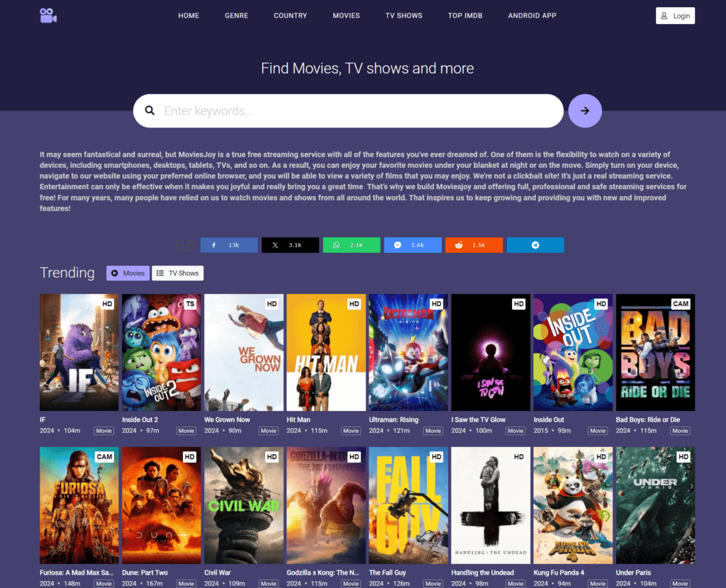This screenshot has width=726, height=588.
Task: Share the site on Facebook
Action: click(x=229, y=245)
